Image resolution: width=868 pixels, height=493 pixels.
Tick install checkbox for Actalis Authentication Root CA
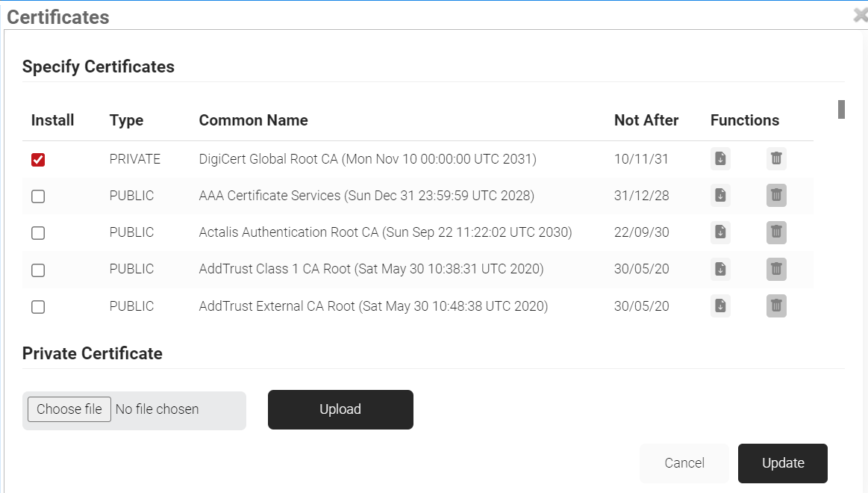(x=38, y=233)
